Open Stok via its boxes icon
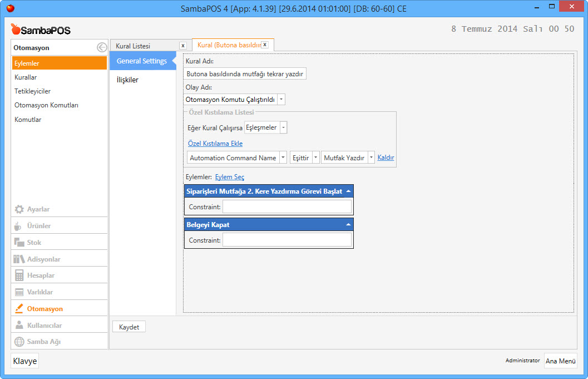Image resolution: width=588 pixels, height=379 pixels. (x=19, y=243)
